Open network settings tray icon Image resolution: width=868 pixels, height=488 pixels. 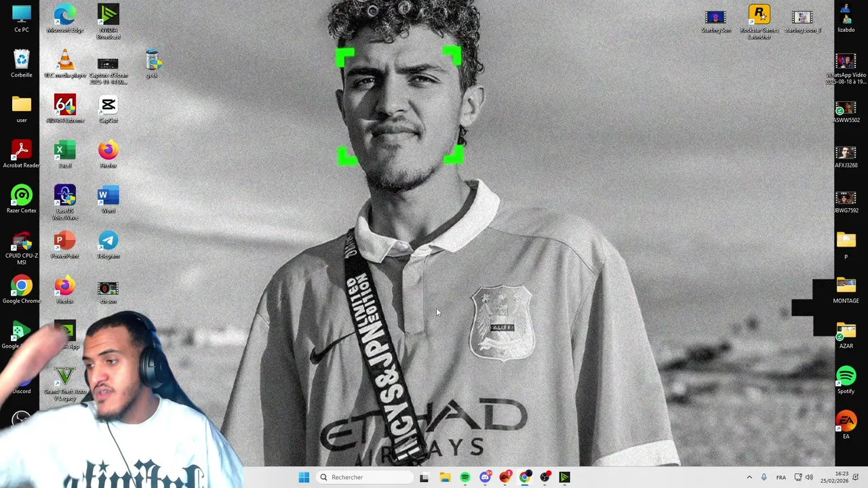798,477
